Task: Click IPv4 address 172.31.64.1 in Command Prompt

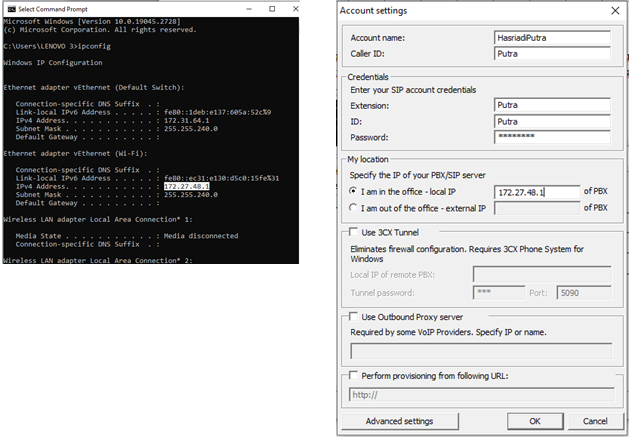Action: point(186,120)
